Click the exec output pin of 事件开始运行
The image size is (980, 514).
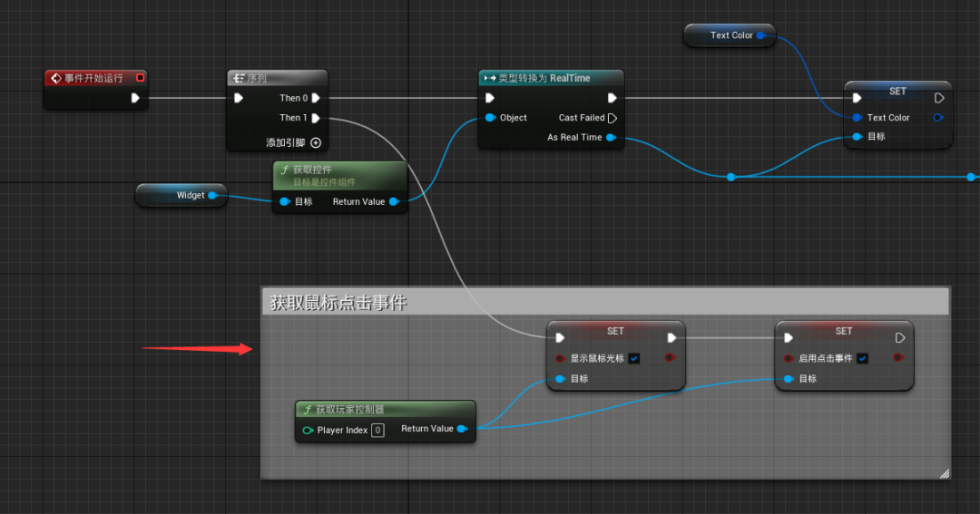135,98
